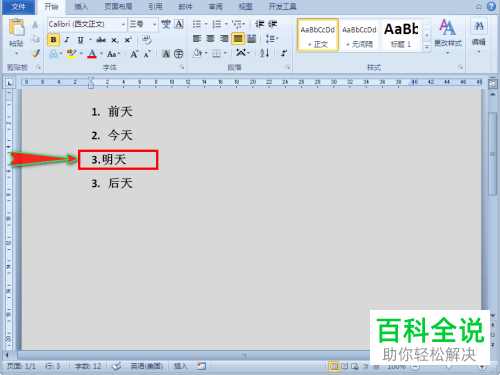Open the Borders dropdown arrow
Screen dimensions: 500x375
pos(226,53)
